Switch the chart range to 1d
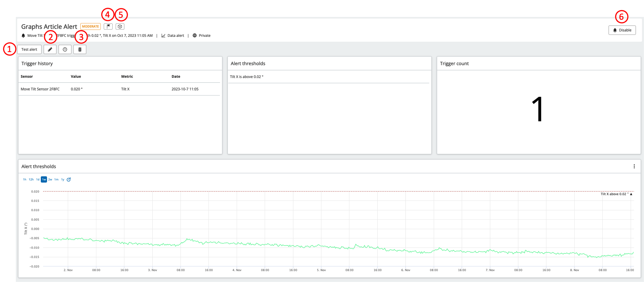 37,179
